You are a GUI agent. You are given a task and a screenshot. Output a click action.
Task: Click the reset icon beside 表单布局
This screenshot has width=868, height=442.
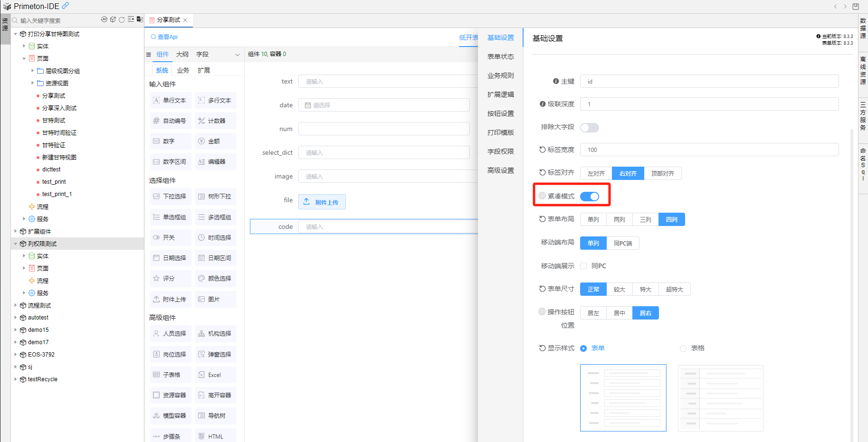click(x=542, y=219)
